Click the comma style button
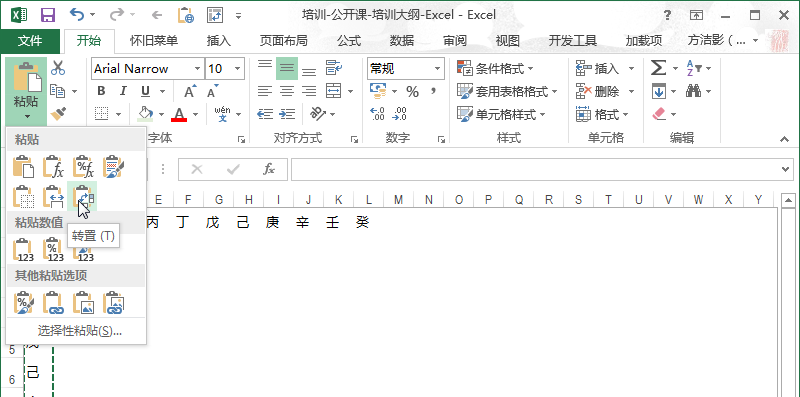This screenshot has height=397, width=800. [434, 91]
